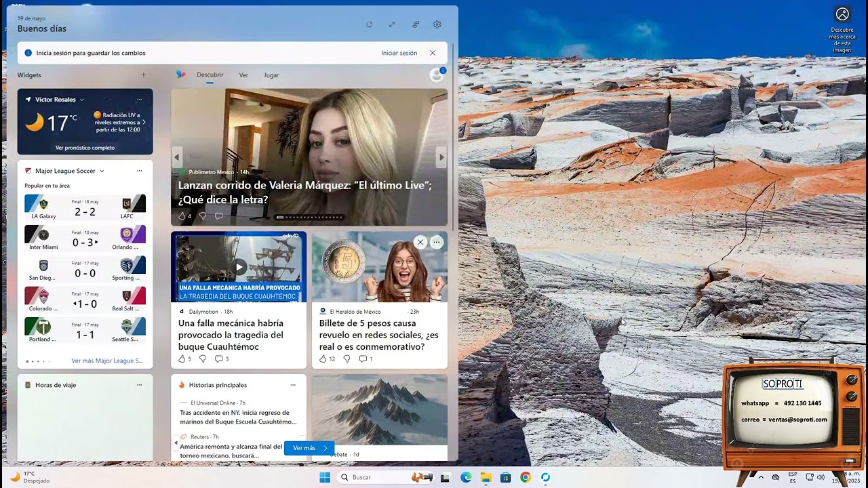The image size is (868, 488).
Task: Open ESP ES language switcher
Action: click(x=793, y=477)
